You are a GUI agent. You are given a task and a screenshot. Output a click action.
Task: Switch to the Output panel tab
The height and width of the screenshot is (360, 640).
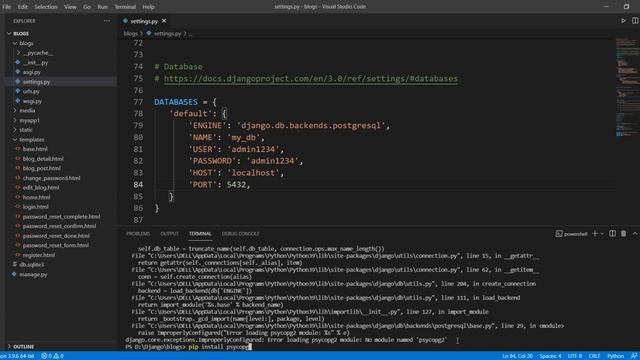(x=169, y=234)
